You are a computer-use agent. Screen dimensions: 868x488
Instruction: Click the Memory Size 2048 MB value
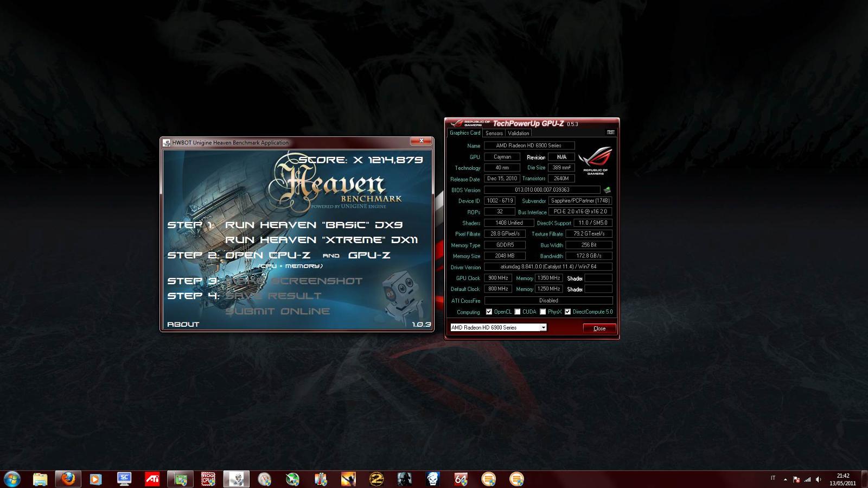click(505, 256)
